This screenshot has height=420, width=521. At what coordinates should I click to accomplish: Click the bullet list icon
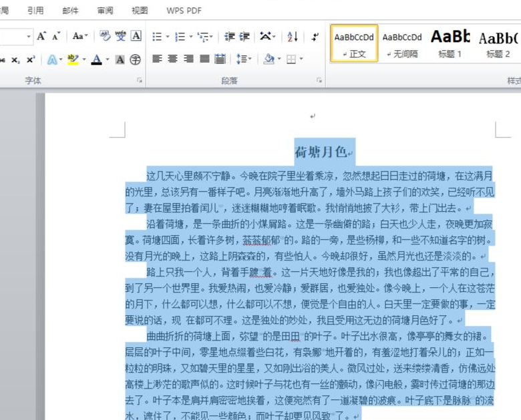pos(157,36)
